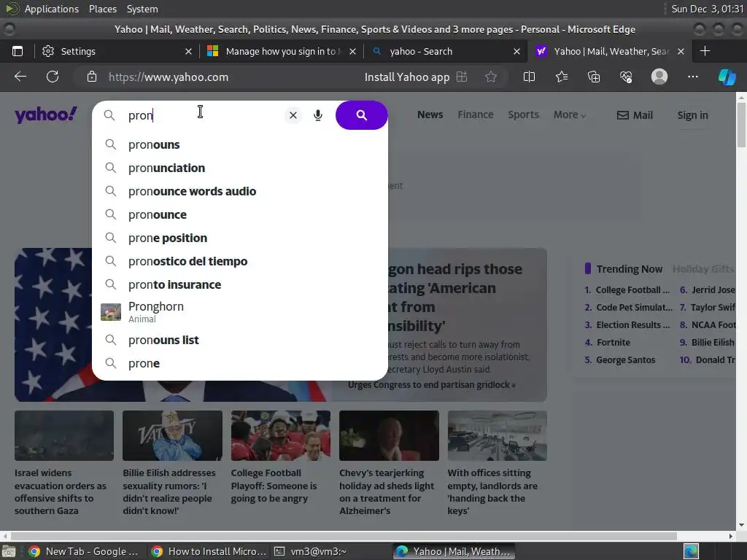Viewport: 747px width, 560px height.
Task: Choose the 'pronouns' suggestion
Action: pyautogui.click(x=239, y=145)
